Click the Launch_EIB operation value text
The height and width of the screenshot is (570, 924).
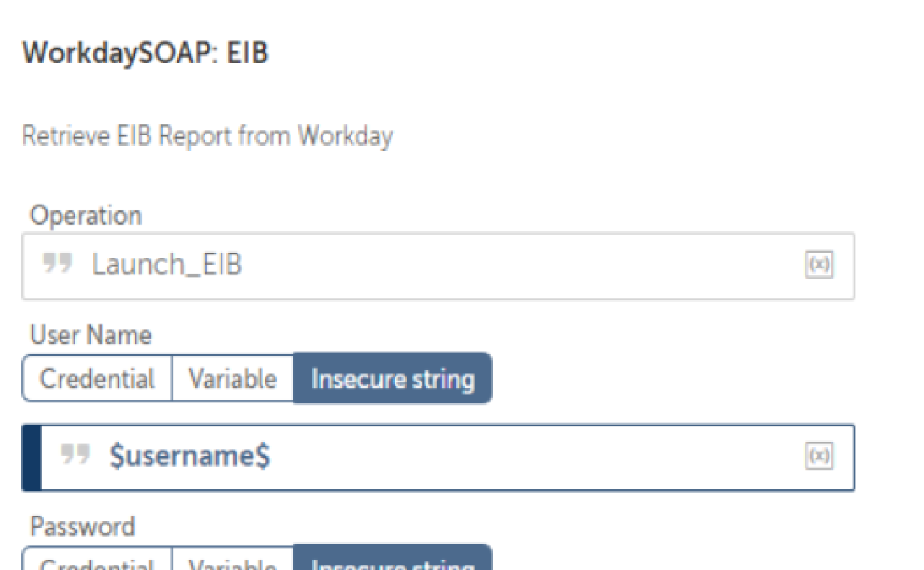tap(167, 265)
